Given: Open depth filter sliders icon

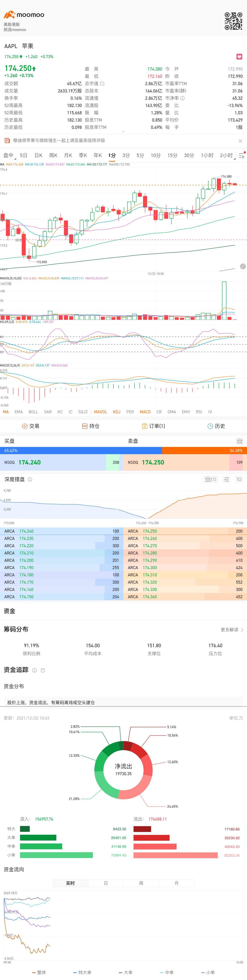Looking at the screenshot, I should click(x=226, y=479).
